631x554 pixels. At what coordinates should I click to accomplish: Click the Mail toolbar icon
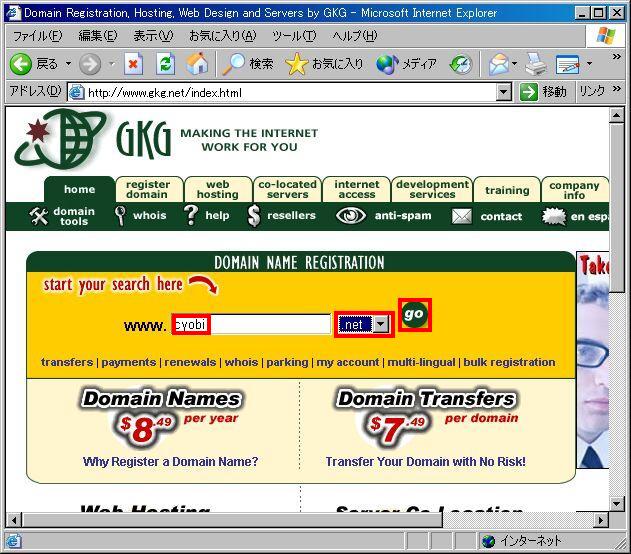pyautogui.click(x=499, y=64)
